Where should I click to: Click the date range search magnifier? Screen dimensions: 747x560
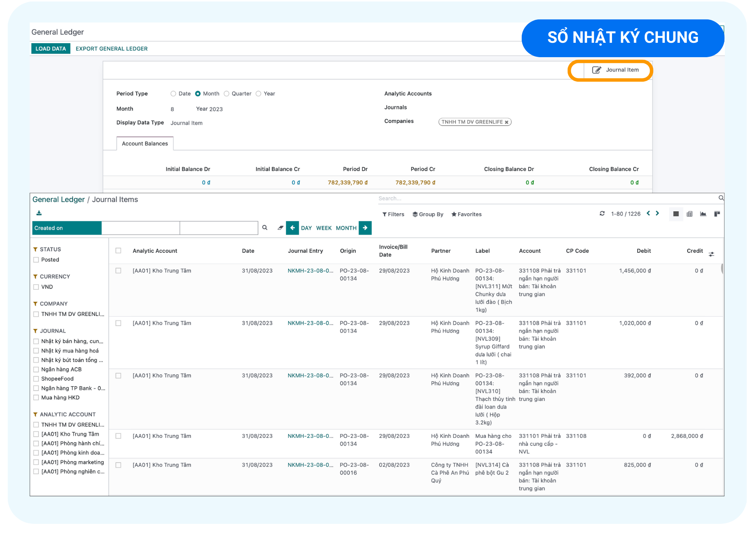click(x=265, y=228)
